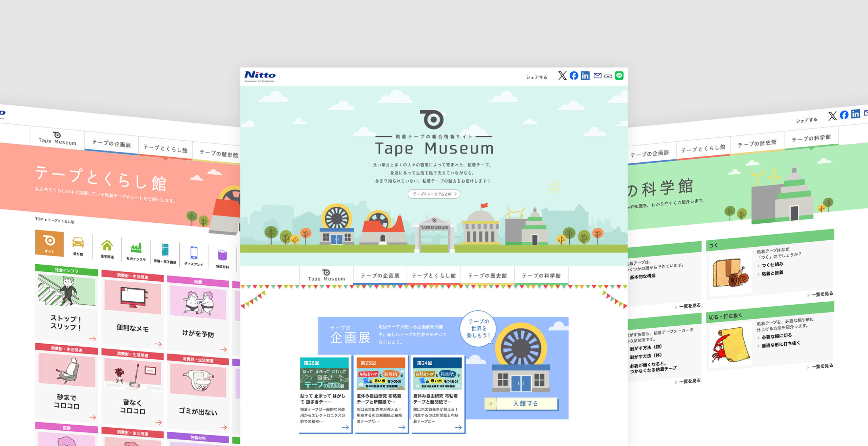Viewport: 868px width, 446px height.
Task: Select すべて category icon in left page
Action: (50, 243)
